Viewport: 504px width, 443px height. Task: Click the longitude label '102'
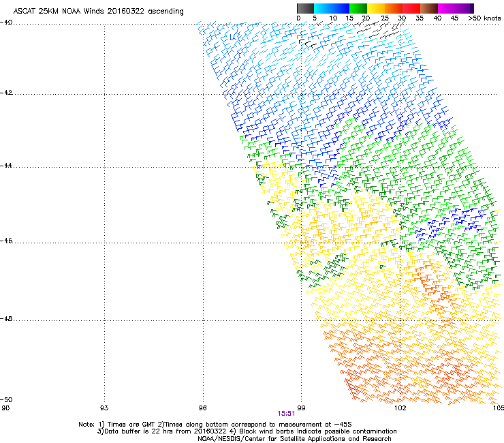click(x=400, y=408)
